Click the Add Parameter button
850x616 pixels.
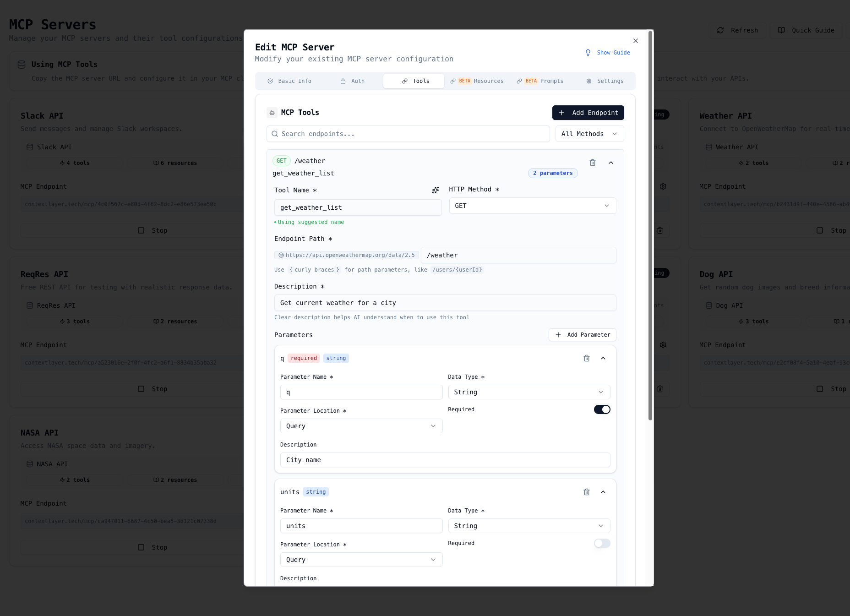[x=582, y=335]
